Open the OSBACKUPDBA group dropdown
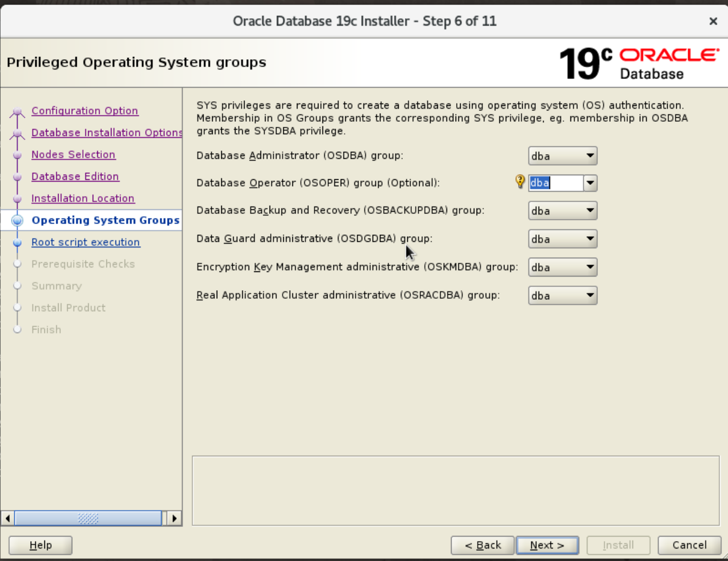728x561 pixels. [562, 211]
